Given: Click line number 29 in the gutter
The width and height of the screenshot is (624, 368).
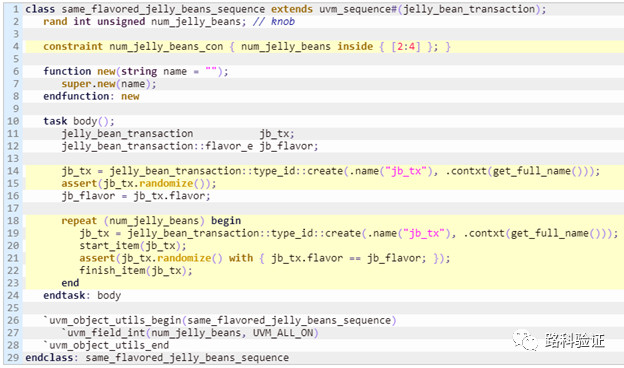Looking at the screenshot, I should pos(13,358).
